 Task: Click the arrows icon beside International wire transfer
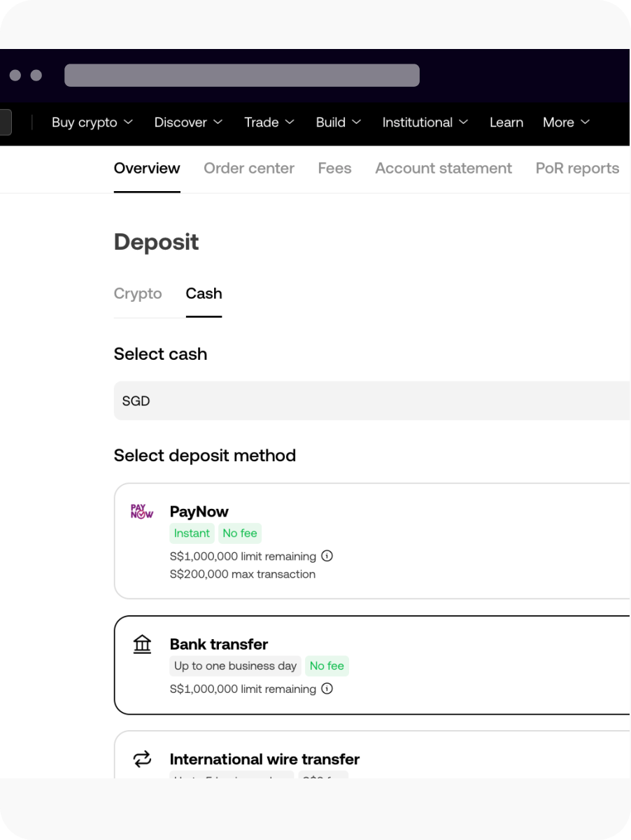pos(142,759)
